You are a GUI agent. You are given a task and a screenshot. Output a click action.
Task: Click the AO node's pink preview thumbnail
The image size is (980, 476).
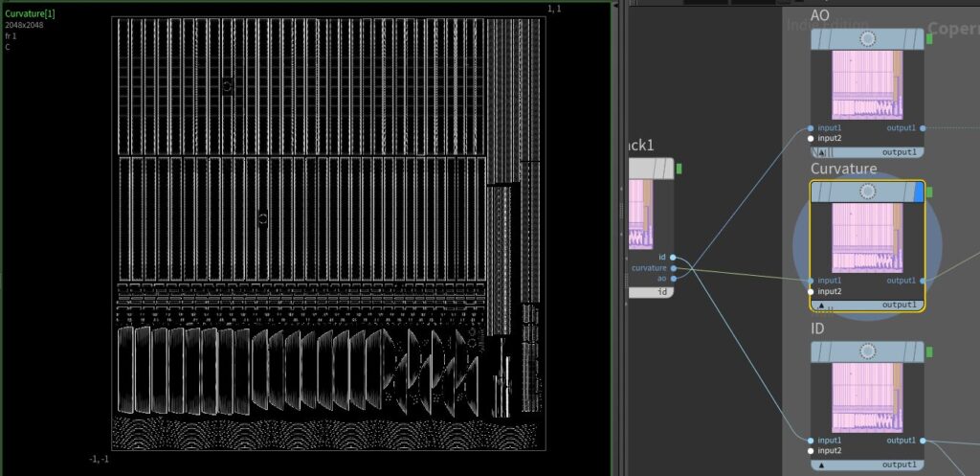867,85
